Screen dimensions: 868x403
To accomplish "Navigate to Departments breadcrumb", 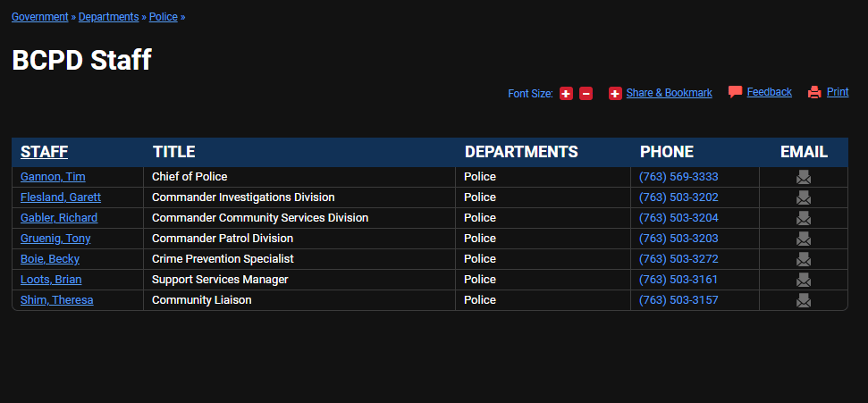I will 108,17.
